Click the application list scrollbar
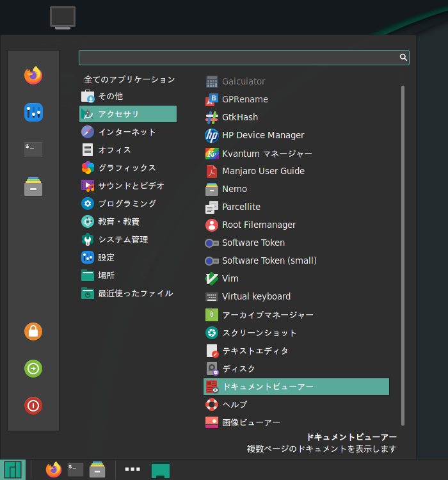Viewport: 448px width, 480px height. (x=403, y=255)
